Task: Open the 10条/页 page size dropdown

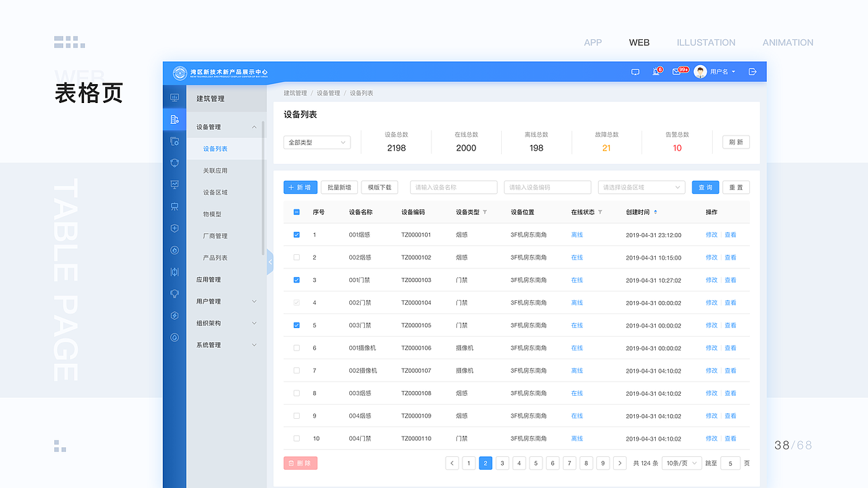Action: point(682,462)
